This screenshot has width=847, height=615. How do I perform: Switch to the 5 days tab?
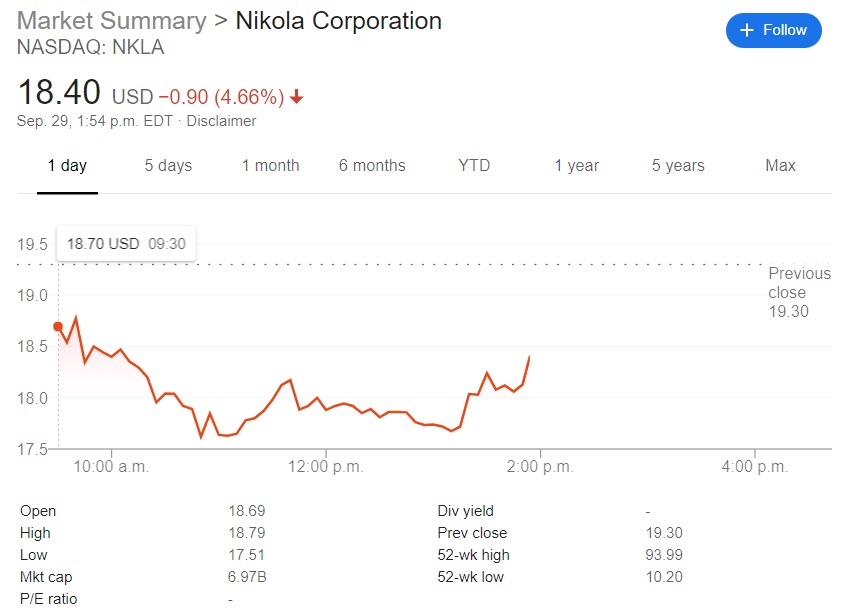pos(168,166)
